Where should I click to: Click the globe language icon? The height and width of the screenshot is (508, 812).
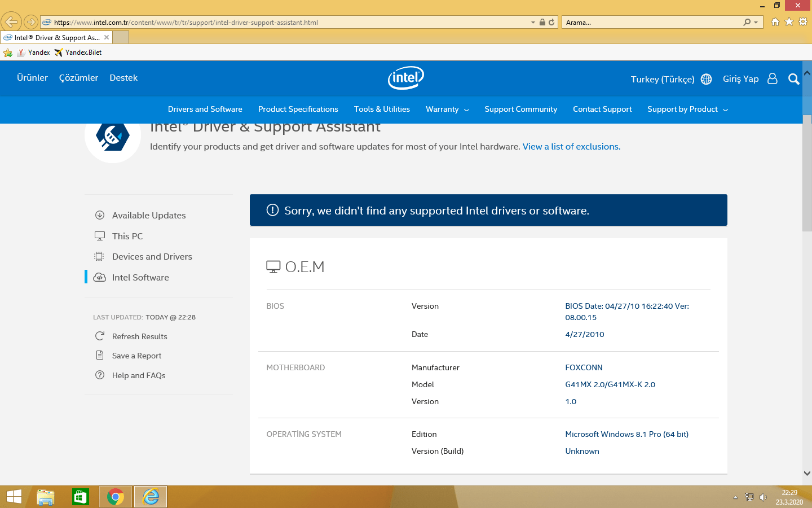click(x=707, y=79)
